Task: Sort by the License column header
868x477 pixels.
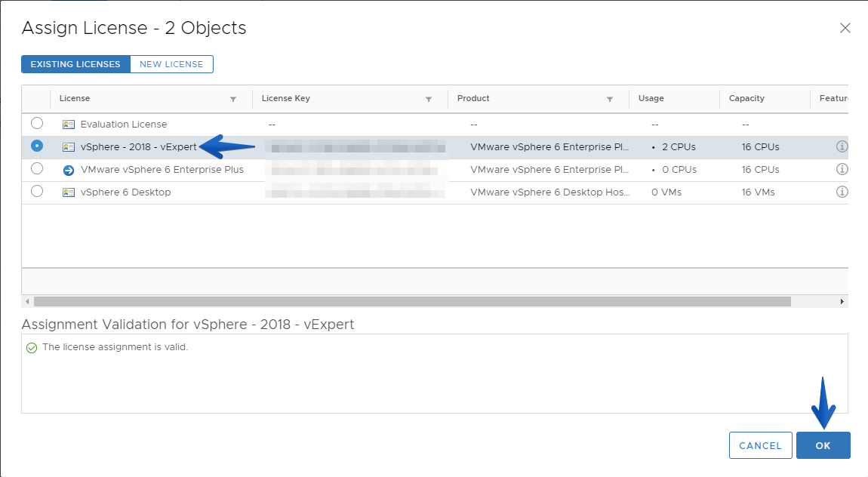Action: (x=75, y=99)
